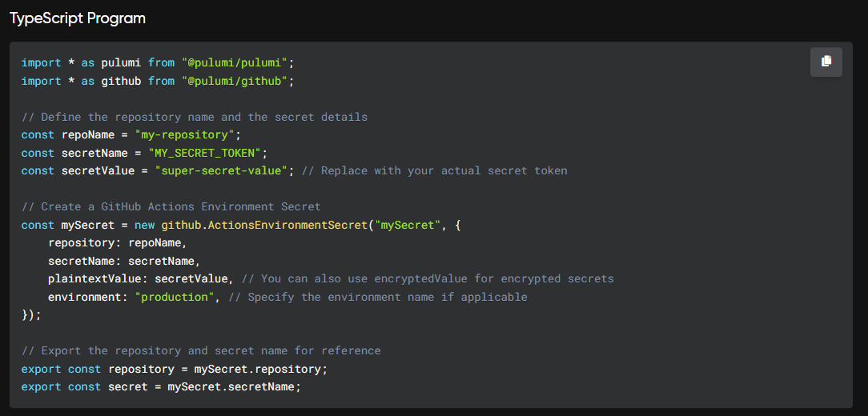Screen dimensions: 868x416
Task: Click the "Replace with your actual secret token" comment
Action: pyautogui.click(x=435, y=171)
